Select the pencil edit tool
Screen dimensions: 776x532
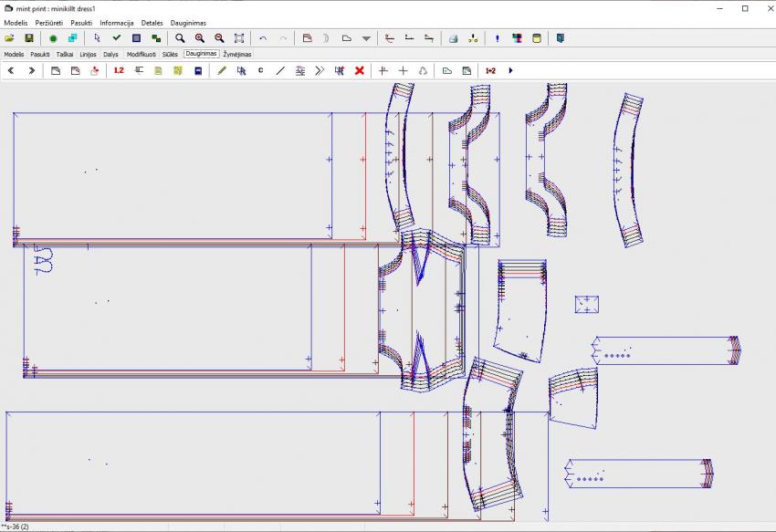[x=222, y=70]
